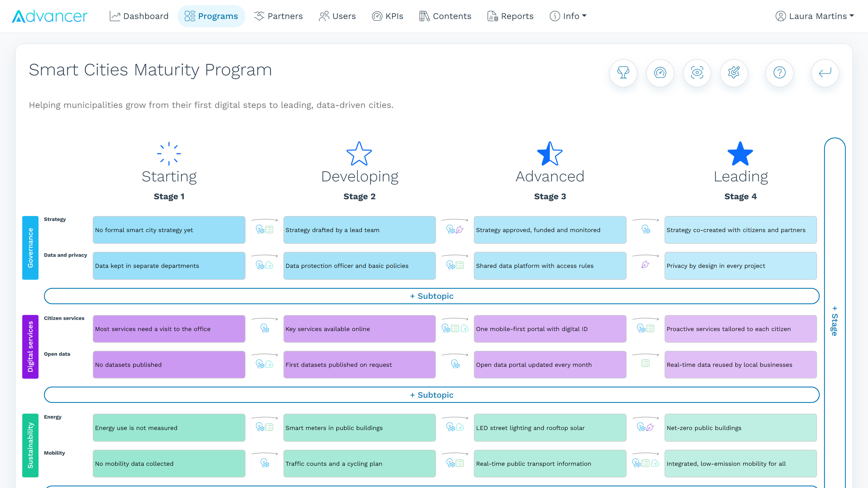Screen dimensions: 868x488
Task: Open 'Shared data platform with access rules' cell
Action: click(550, 266)
